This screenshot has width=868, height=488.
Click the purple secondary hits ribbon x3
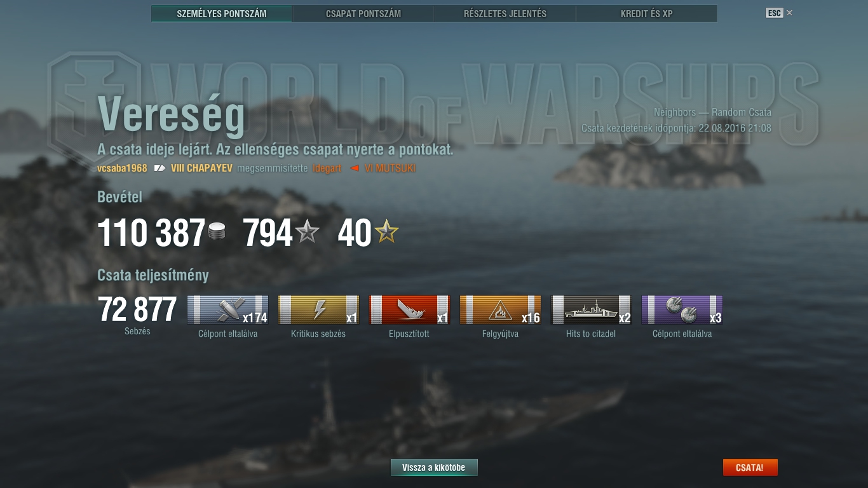[682, 310]
